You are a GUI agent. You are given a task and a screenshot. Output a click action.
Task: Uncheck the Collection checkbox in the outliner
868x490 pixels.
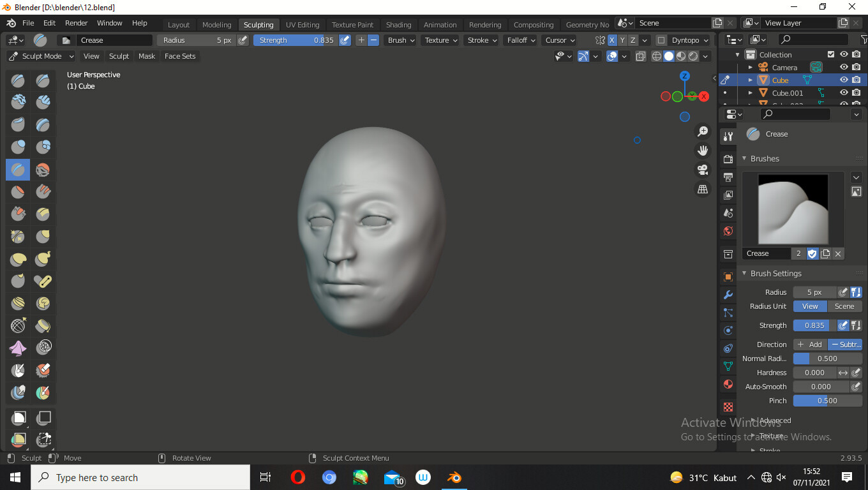pos(831,54)
